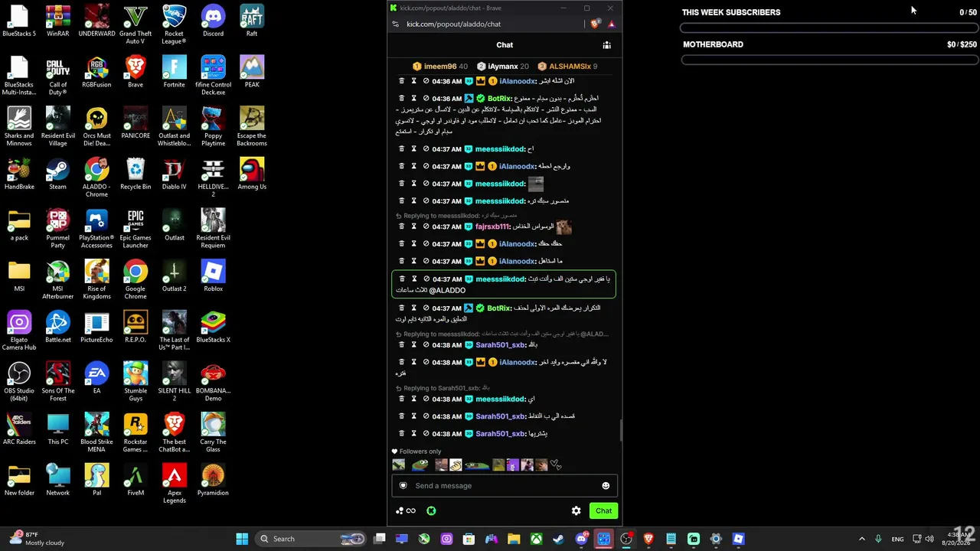
Task: Timeout meesssiikdod on the 04:38 AM message
Action: [413, 399]
